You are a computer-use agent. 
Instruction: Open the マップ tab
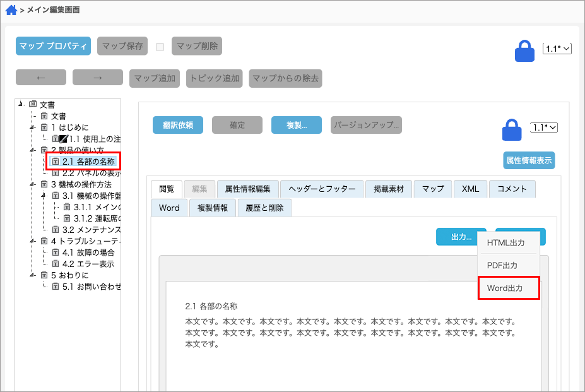click(433, 189)
